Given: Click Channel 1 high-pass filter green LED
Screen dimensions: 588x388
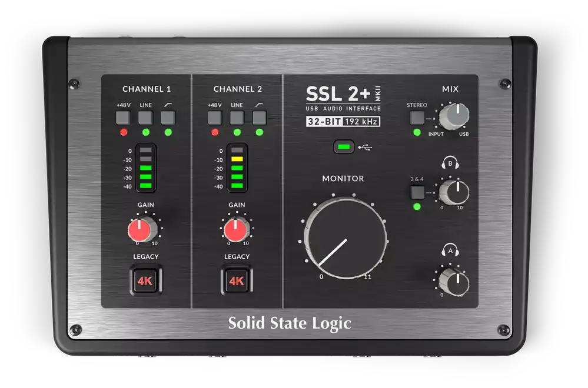Looking at the screenshot, I should (168, 132).
